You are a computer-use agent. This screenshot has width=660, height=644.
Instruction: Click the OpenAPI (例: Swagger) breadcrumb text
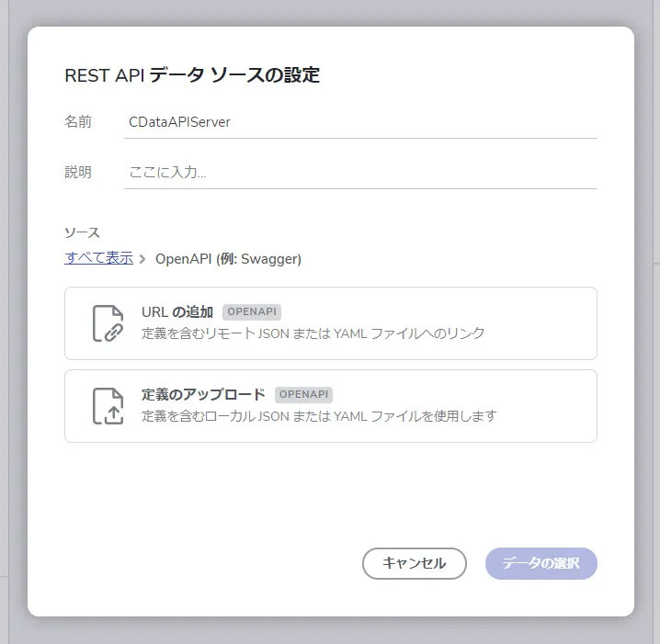pyautogui.click(x=228, y=259)
